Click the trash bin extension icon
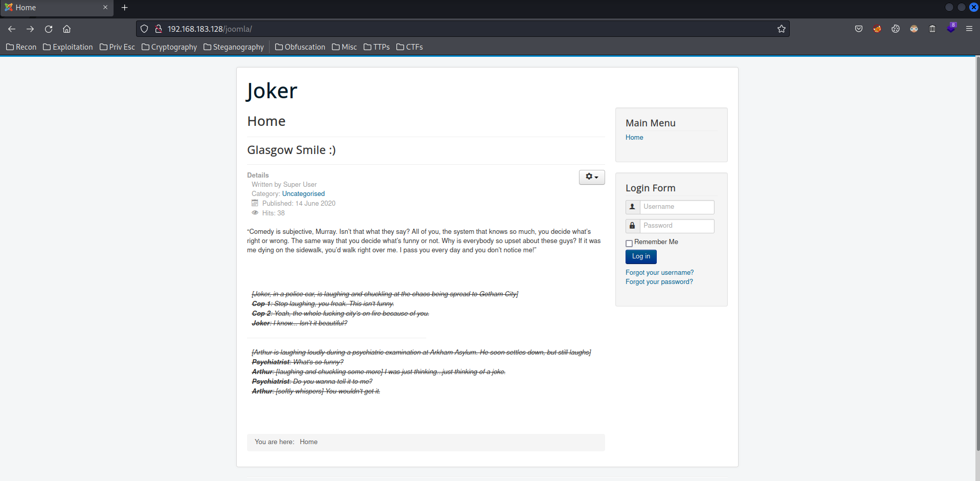 [932, 29]
